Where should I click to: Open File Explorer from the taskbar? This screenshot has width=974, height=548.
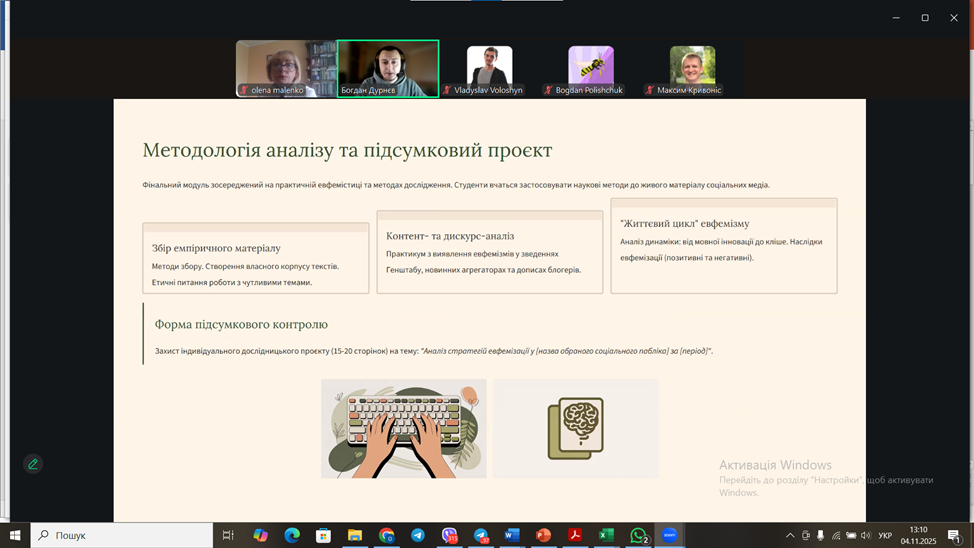(355, 536)
